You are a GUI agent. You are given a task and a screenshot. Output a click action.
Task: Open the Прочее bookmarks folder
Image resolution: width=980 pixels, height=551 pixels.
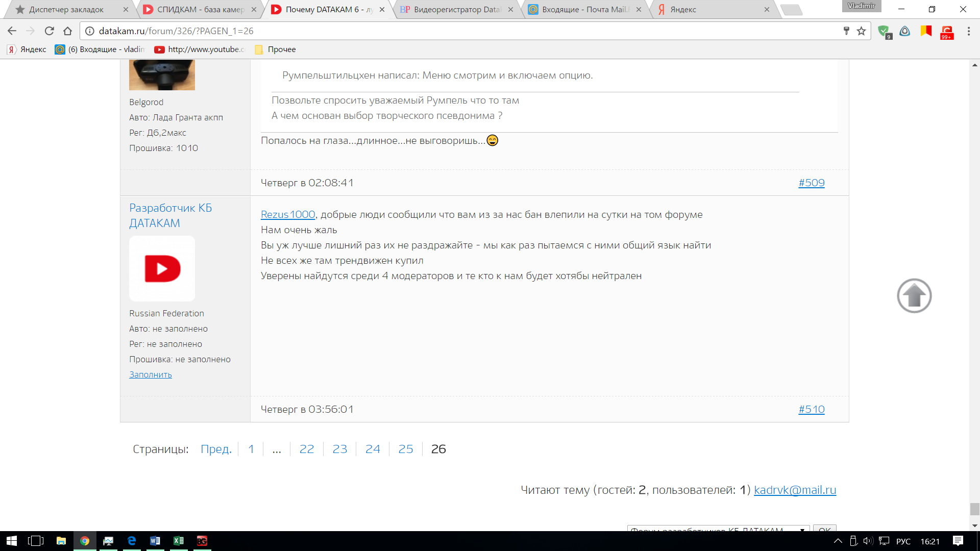coord(276,49)
